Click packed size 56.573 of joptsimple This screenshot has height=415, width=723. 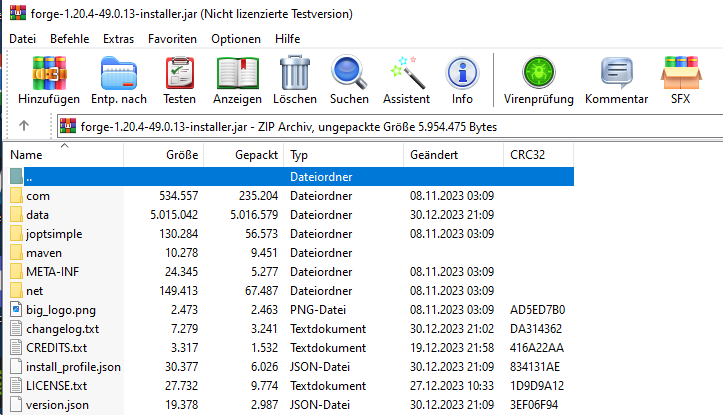click(x=261, y=234)
